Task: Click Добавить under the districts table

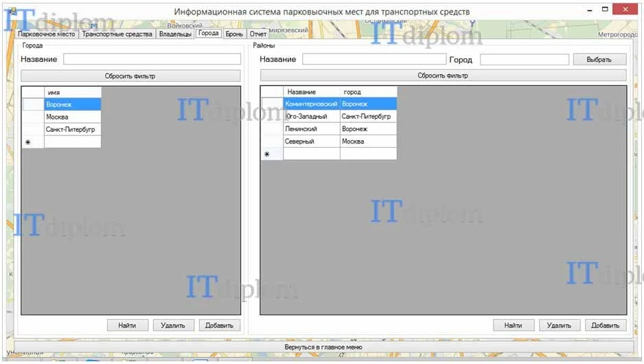Action: pyautogui.click(x=606, y=326)
